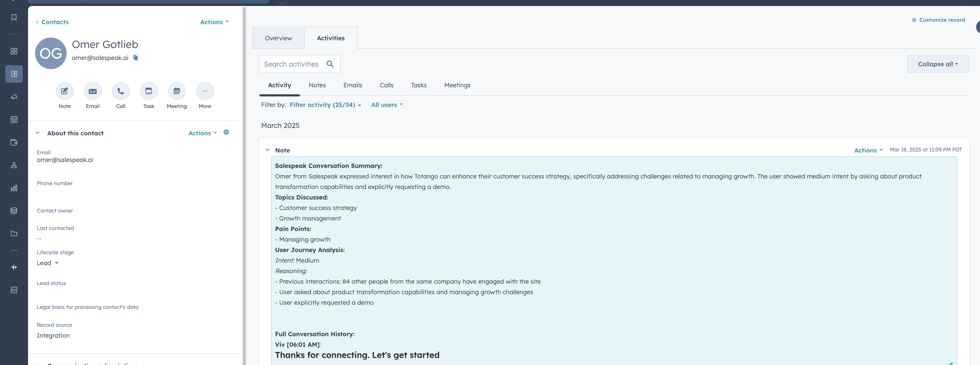
Task: Click the March 2025 date heading
Action: click(280, 125)
